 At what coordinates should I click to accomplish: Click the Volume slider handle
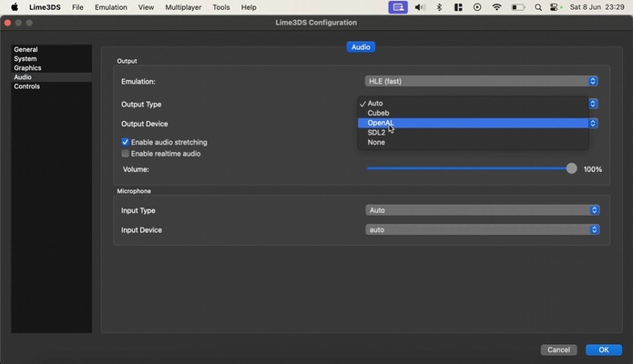571,168
